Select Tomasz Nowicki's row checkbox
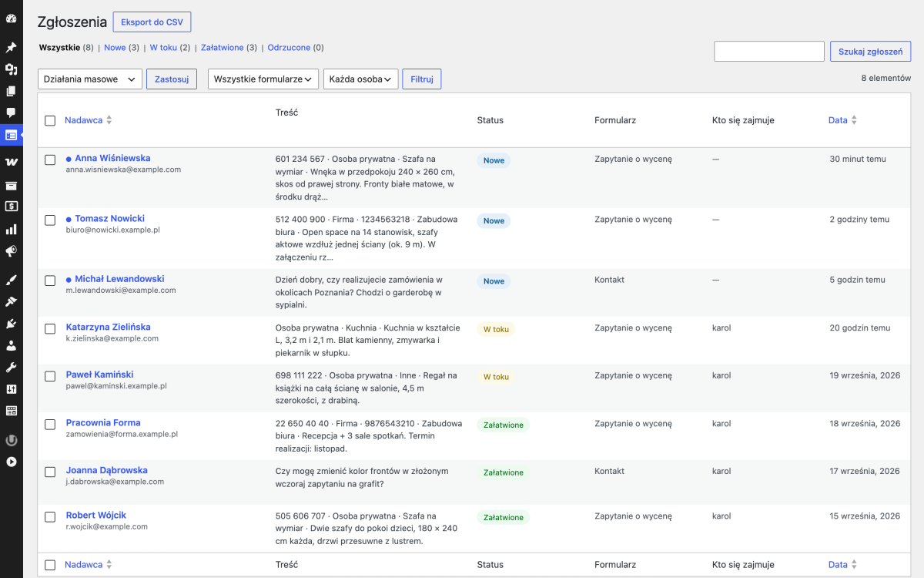924x578 pixels. (x=50, y=220)
